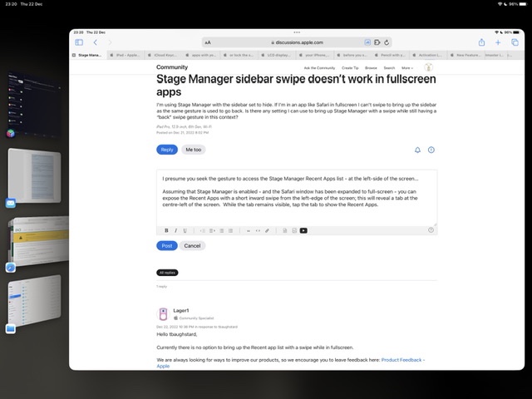This screenshot has height=399, width=532.
Task: Decrease indent in the reply editor
Action: point(203,230)
